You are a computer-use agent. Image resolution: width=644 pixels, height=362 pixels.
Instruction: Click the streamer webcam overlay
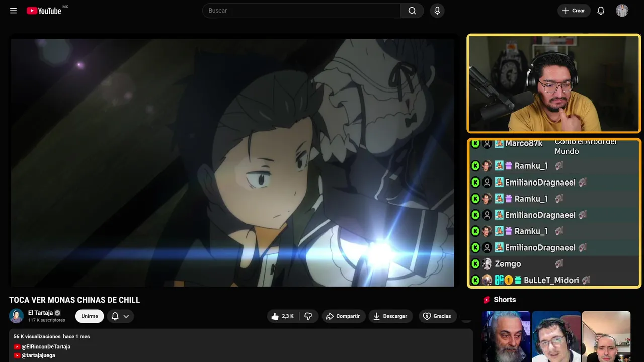[x=554, y=83]
